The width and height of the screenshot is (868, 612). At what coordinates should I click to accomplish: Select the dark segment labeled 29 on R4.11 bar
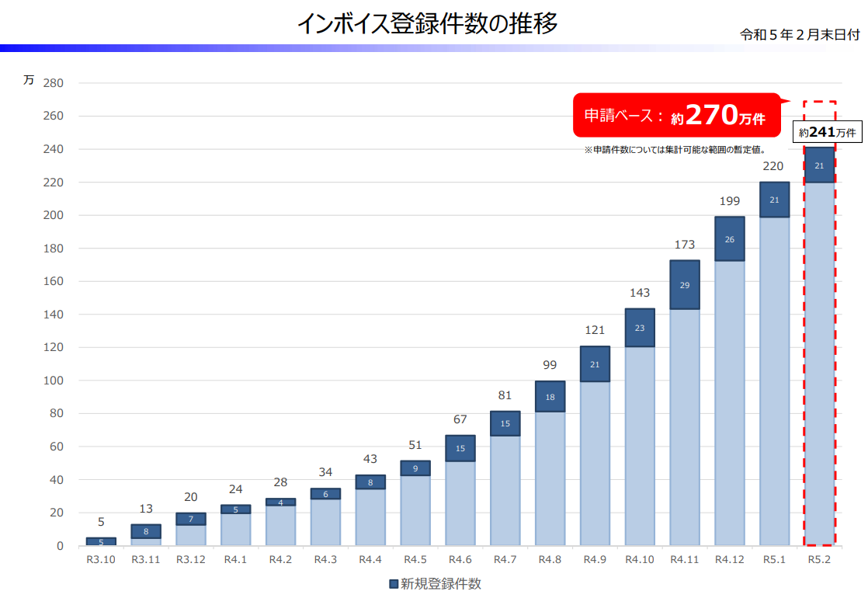pos(684,285)
